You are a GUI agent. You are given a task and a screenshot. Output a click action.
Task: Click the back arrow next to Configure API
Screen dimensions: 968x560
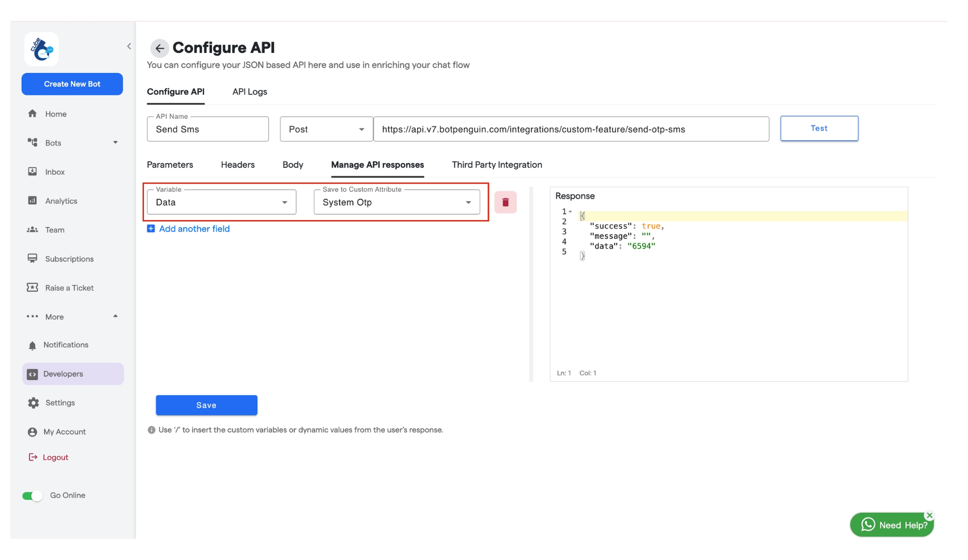159,48
